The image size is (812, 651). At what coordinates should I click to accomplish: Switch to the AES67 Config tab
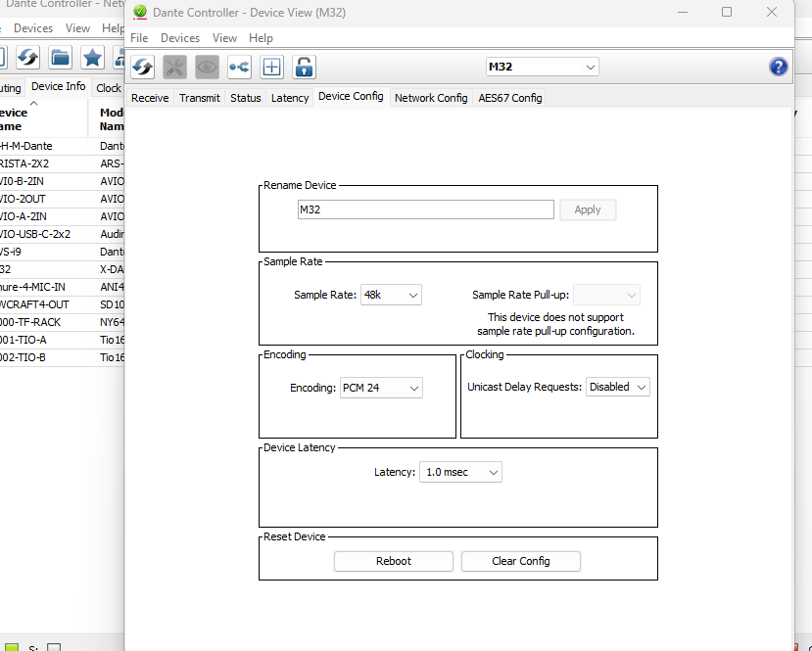pyautogui.click(x=510, y=98)
